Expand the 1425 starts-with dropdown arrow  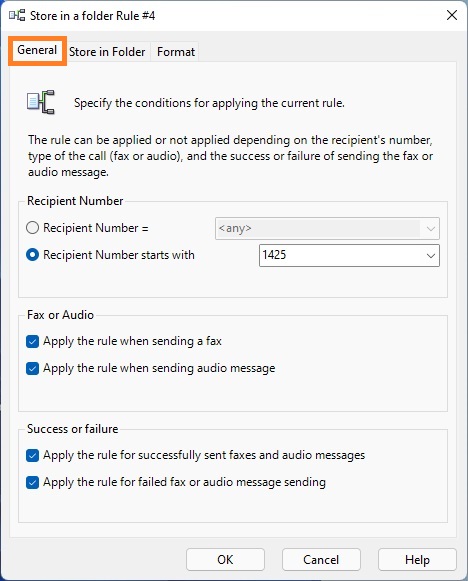pos(430,255)
